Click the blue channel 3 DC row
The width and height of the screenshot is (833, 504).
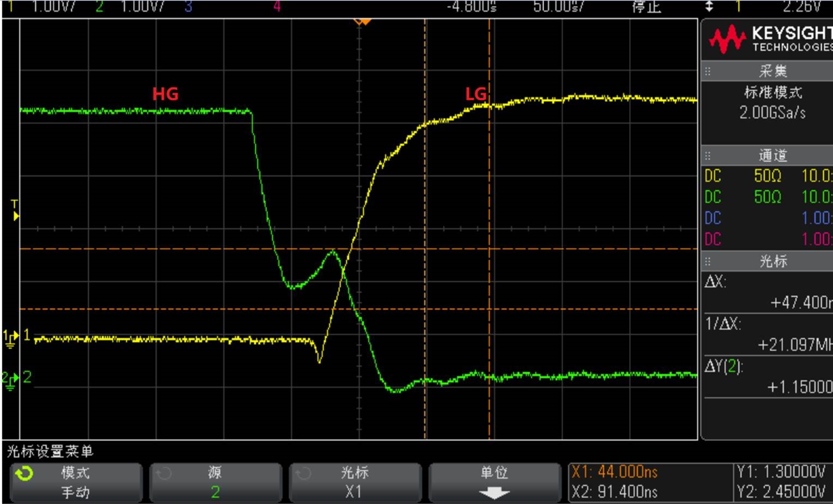pos(768,218)
